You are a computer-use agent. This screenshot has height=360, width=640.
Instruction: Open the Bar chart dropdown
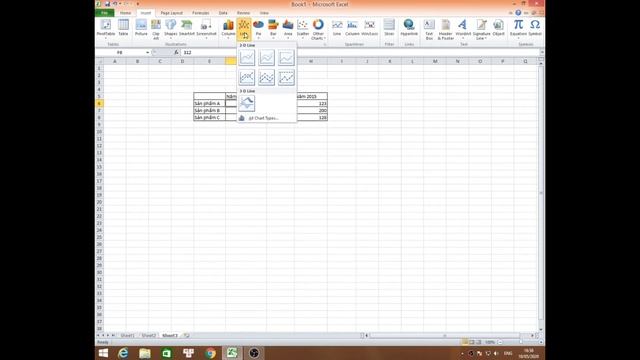point(273,29)
